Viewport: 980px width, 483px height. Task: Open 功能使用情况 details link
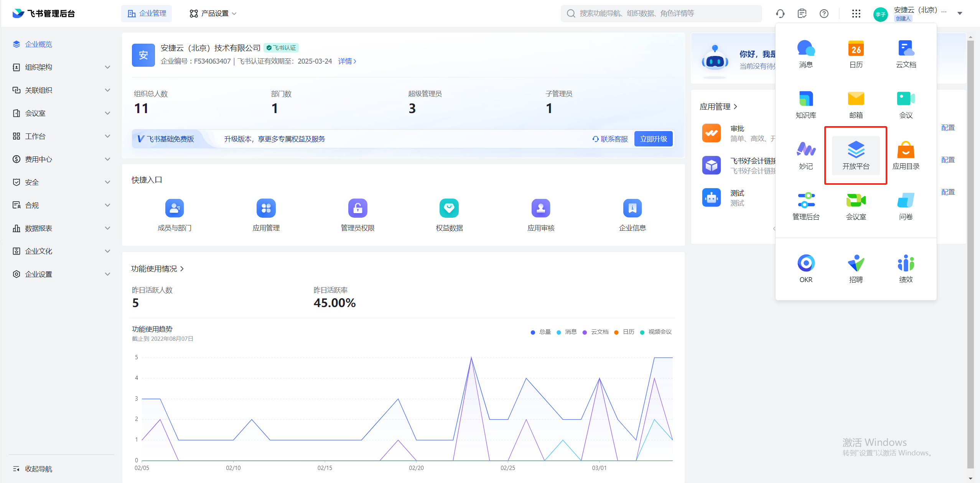pyautogui.click(x=158, y=269)
